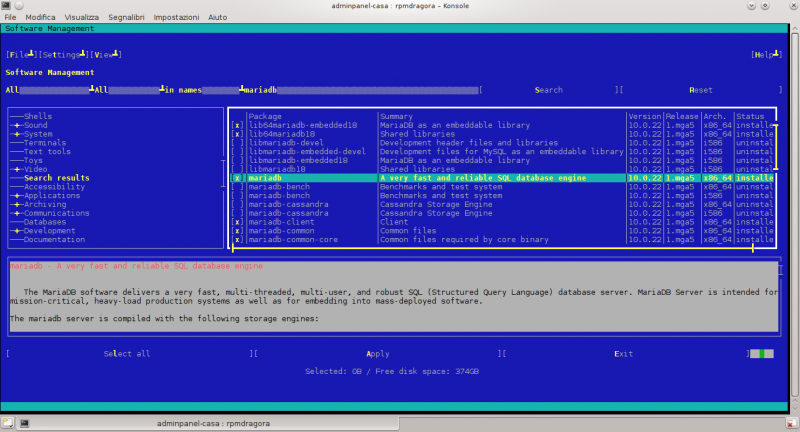Screen dimensions: 800x432
Task: Click the 'Package' column header
Action: 265,116
